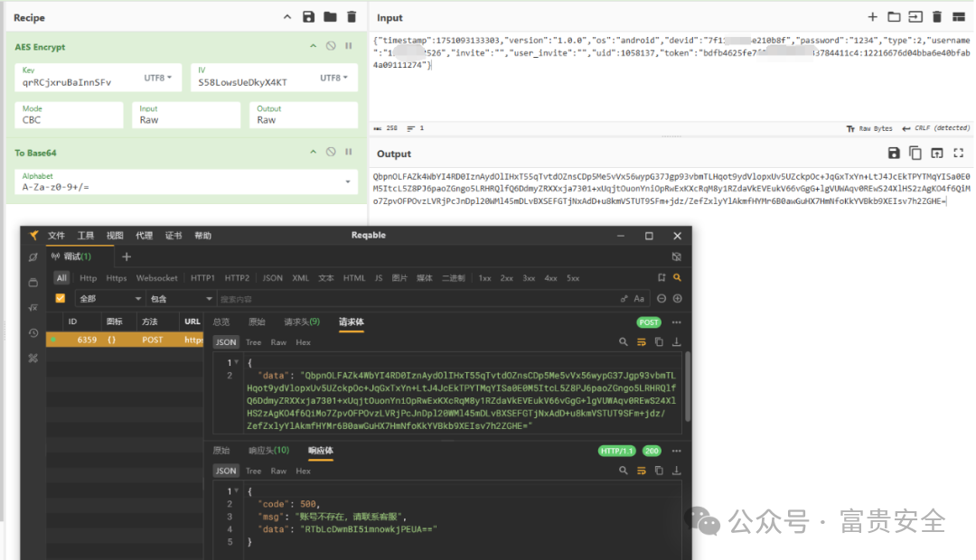Disable the AES Encrypt operation
976x560 pixels.
(x=331, y=46)
